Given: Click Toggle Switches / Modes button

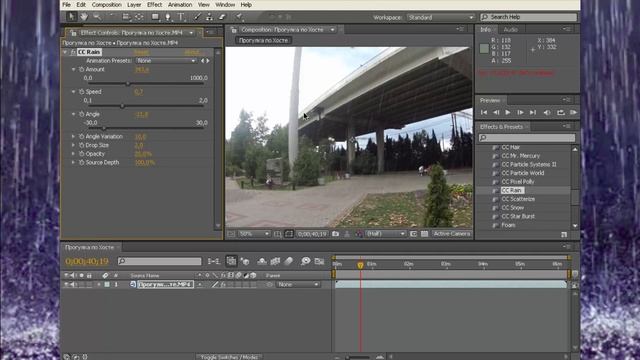Looking at the screenshot, I should click(x=229, y=357).
